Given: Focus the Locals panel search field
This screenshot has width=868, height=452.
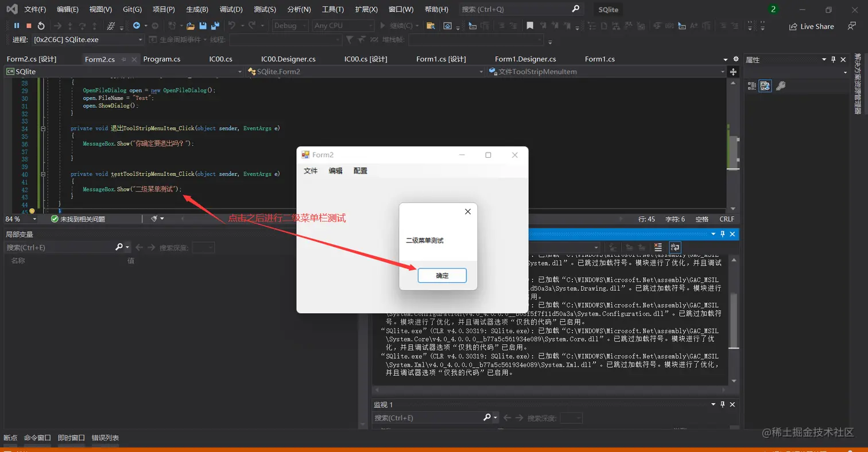Looking at the screenshot, I should (59, 247).
